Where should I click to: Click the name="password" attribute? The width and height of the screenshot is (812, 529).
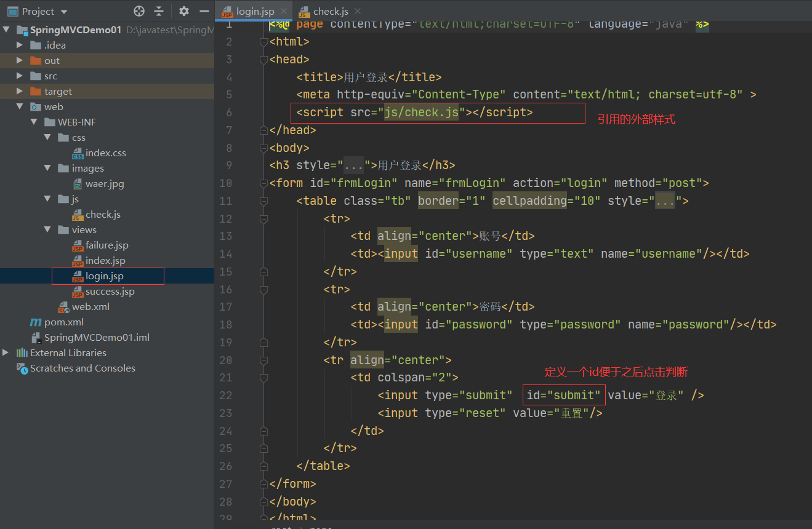(678, 325)
